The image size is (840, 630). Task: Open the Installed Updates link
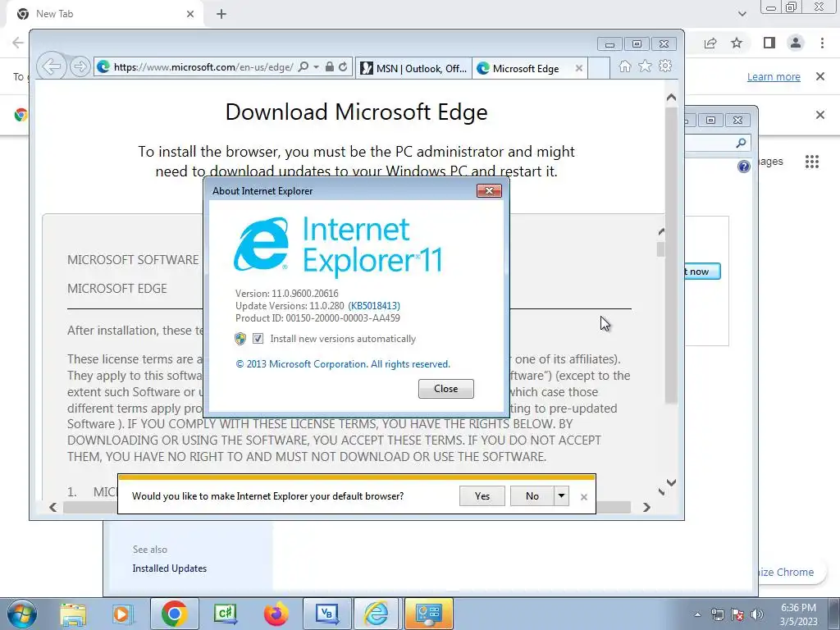(169, 568)
